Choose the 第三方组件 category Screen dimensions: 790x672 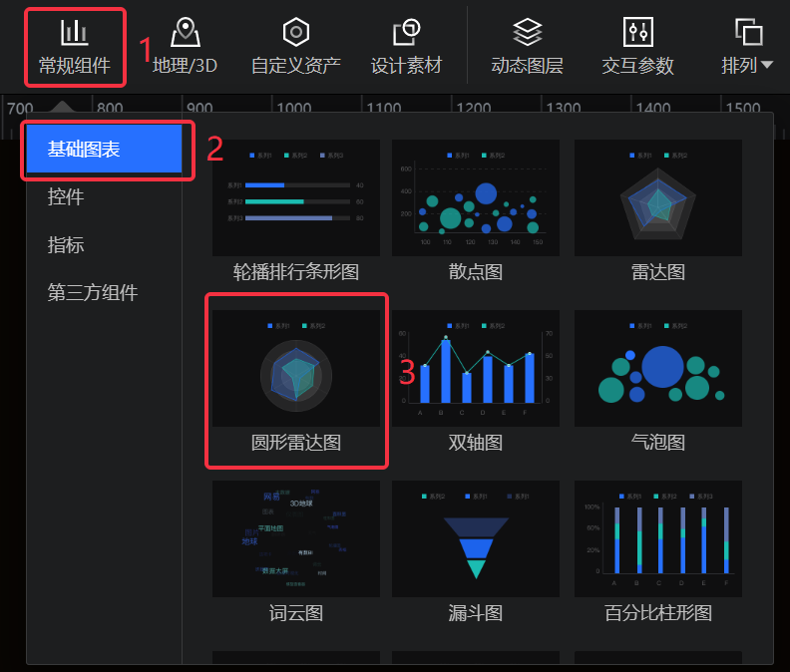93,293
